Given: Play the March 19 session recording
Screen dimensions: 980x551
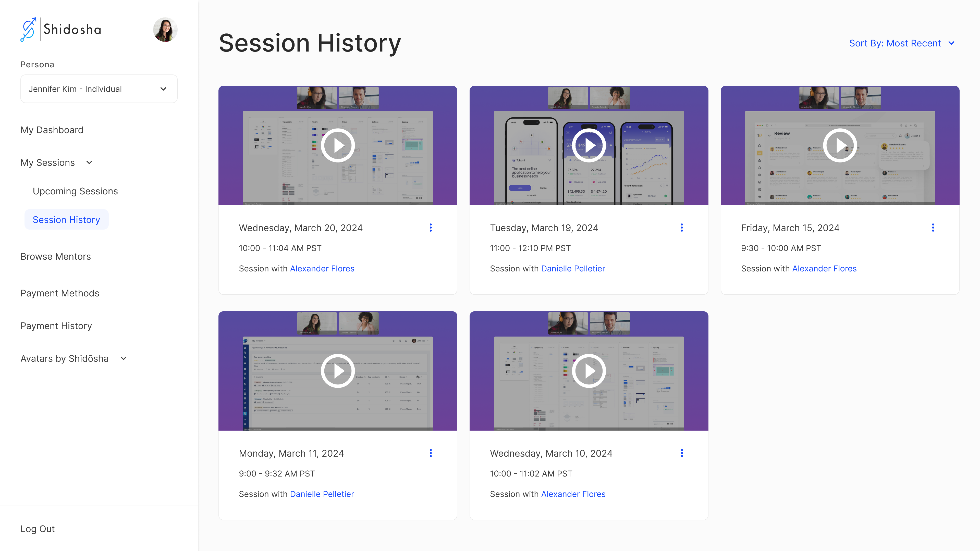Looking at the screenshot, I should [589, 145].
